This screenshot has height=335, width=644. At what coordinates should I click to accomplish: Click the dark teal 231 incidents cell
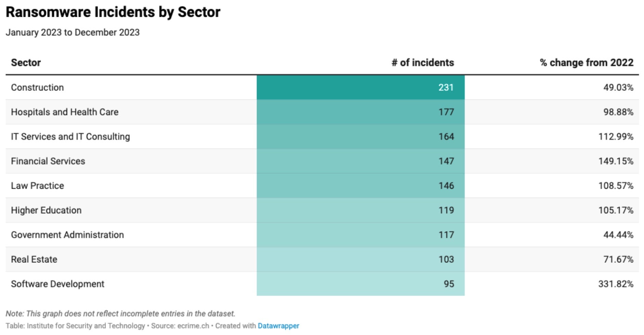pos(360,87)
